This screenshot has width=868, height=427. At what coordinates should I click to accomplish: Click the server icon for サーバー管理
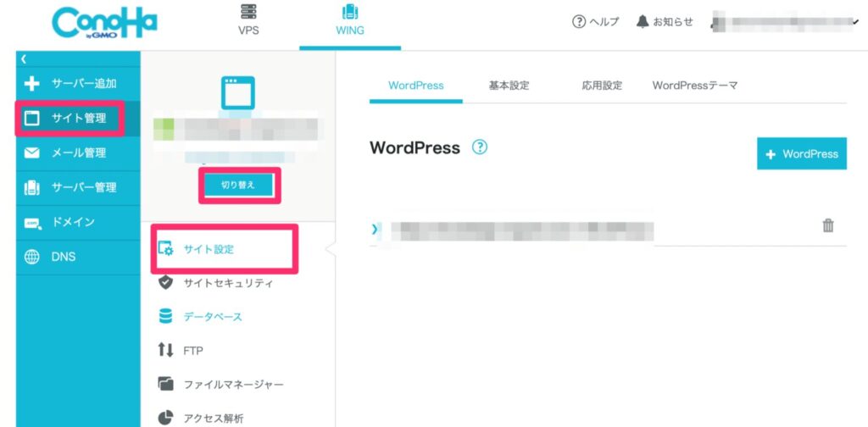[x=32, y=187]
